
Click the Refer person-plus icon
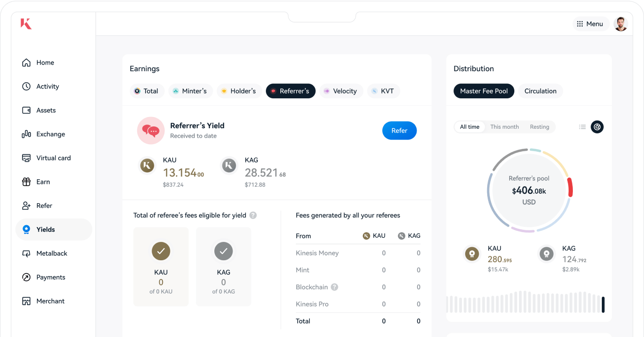(26, 206)
